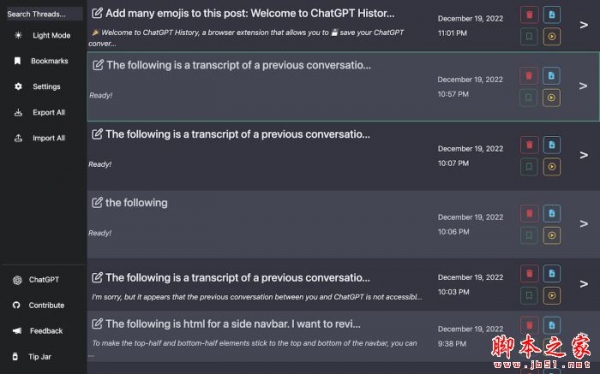Screen dimensions: 600x374
Task: Export the 9:38 PM navbar thread
Action: [551, 325]
